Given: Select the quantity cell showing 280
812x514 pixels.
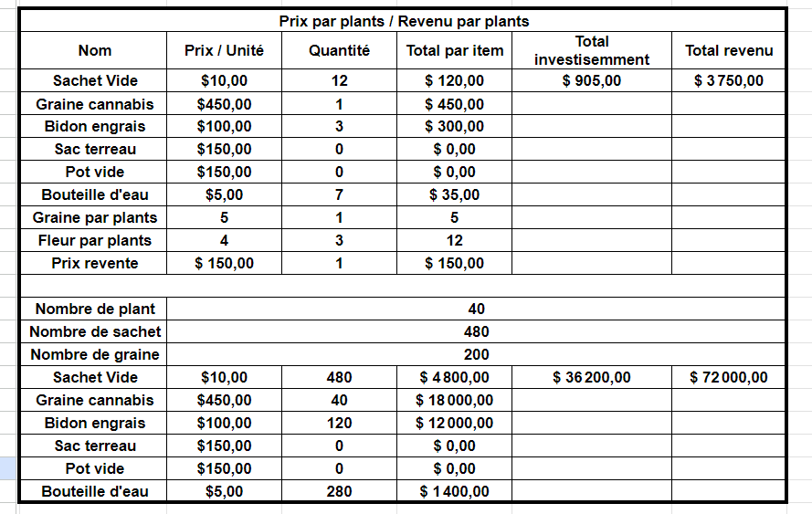Looking at the screenshot, I should pyautogui.click(x=339, y=492).
